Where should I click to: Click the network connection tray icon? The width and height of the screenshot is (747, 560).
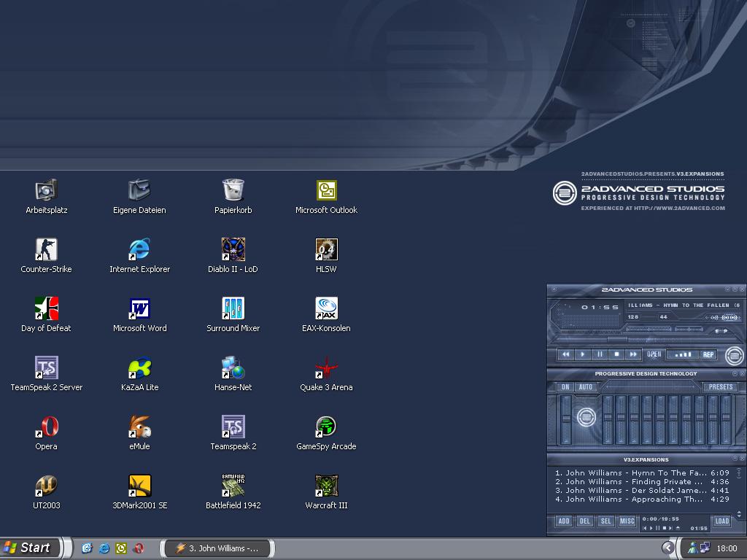pos(705,548)
